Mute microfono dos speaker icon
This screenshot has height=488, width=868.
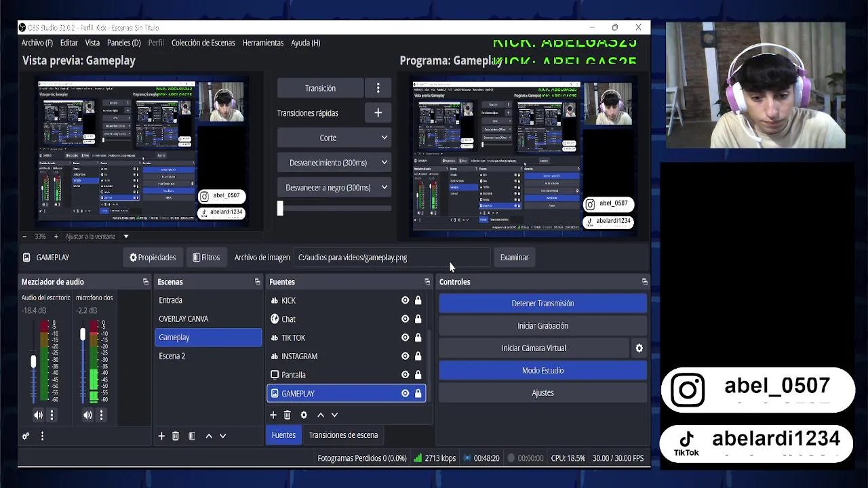87,415
